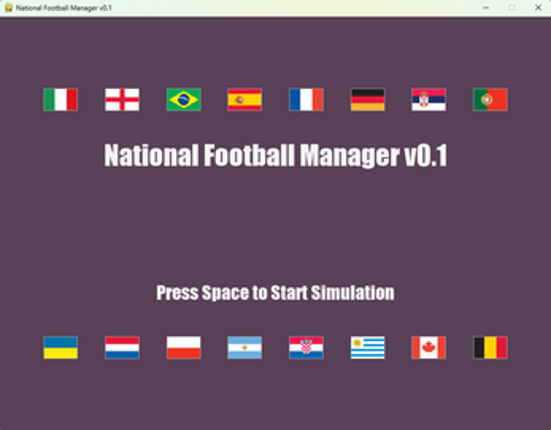Close the National Football Manager window
The height and width of the screenshot is (430, 551).
click(538, 7)
